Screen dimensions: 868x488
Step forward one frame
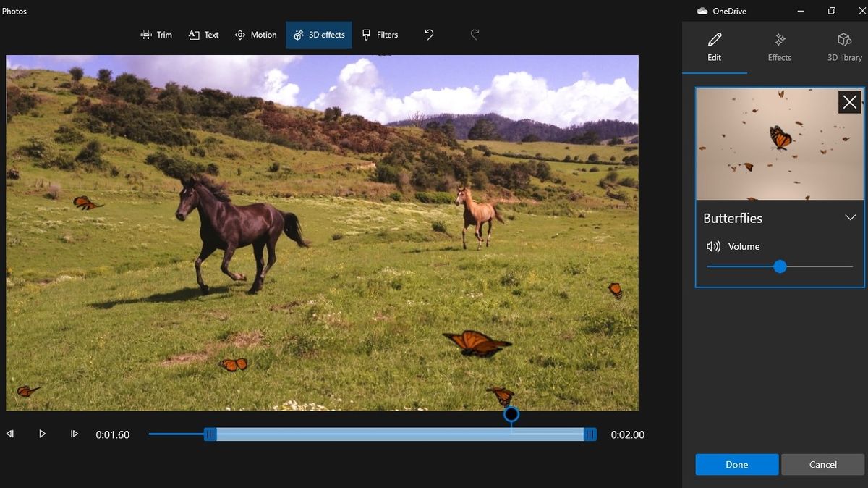coord(74,433)
